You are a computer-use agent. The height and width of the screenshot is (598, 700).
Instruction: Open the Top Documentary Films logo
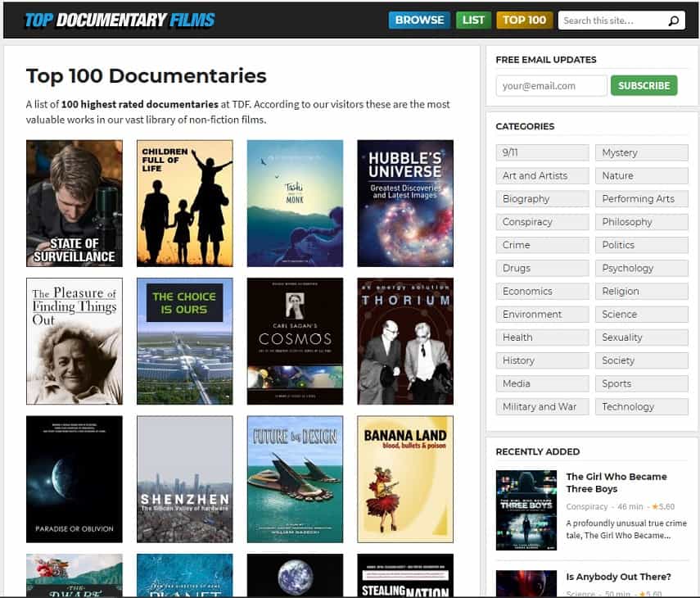coord(120,20)
